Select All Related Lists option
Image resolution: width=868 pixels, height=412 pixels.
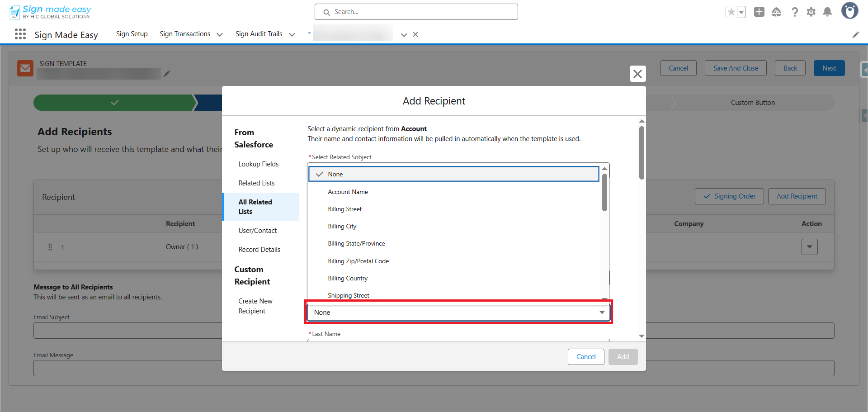click(261, 207)
